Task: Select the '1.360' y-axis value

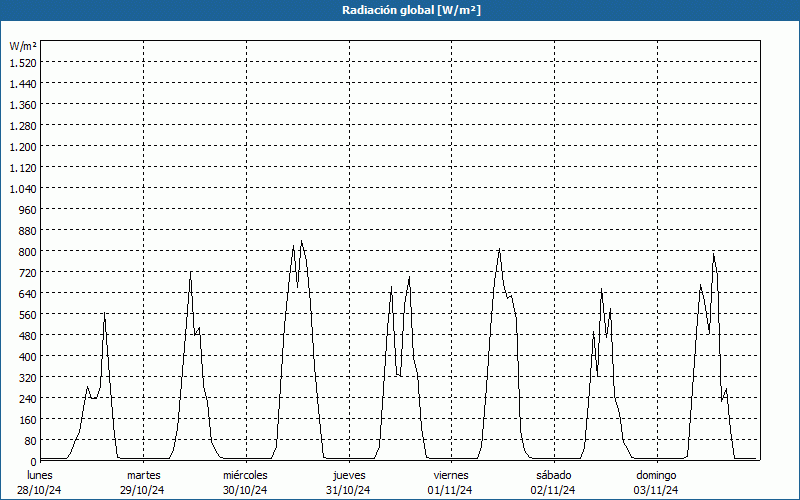Action: (x=23, y=105)
